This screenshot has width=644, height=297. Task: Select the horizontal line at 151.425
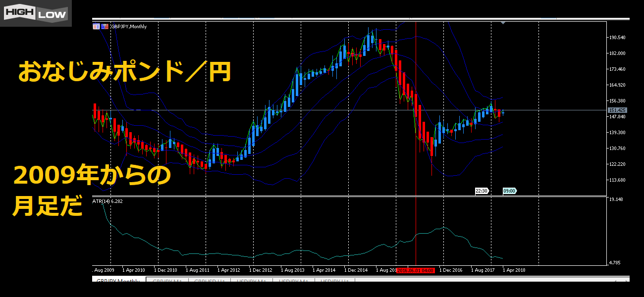coord(297,110)
